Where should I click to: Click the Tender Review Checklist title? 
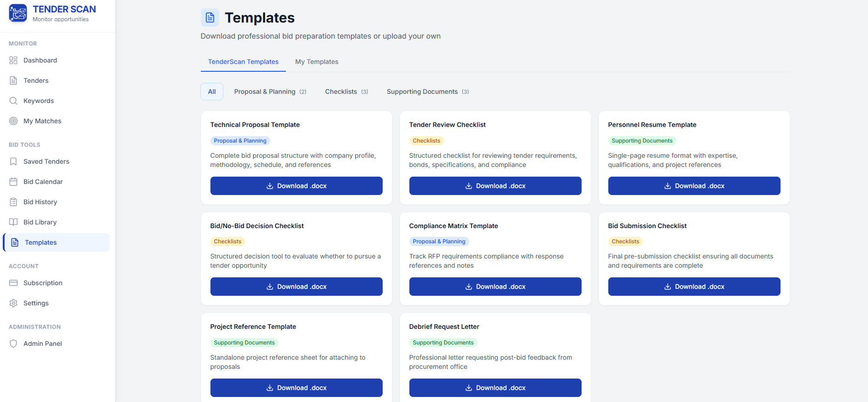tap(448, 125)
